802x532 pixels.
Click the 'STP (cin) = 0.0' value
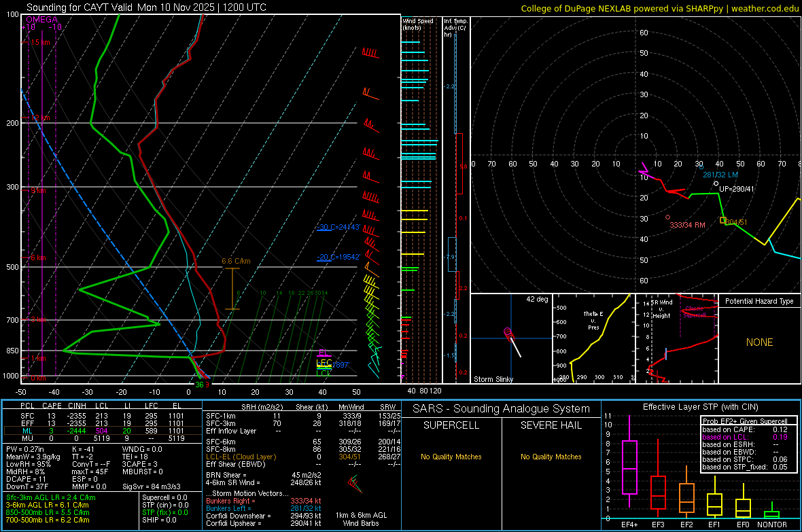165,505
